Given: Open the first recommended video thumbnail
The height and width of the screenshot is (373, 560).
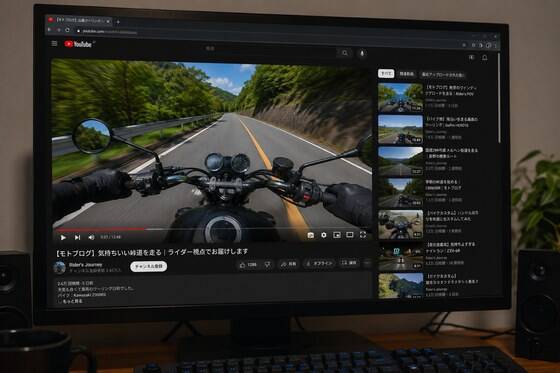Looking at the screenshot, I should click(400, 98).
